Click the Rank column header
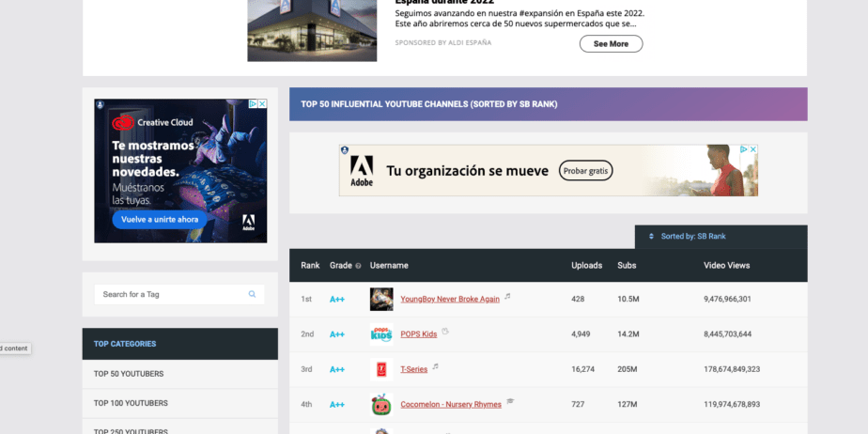 click(311, 266)
